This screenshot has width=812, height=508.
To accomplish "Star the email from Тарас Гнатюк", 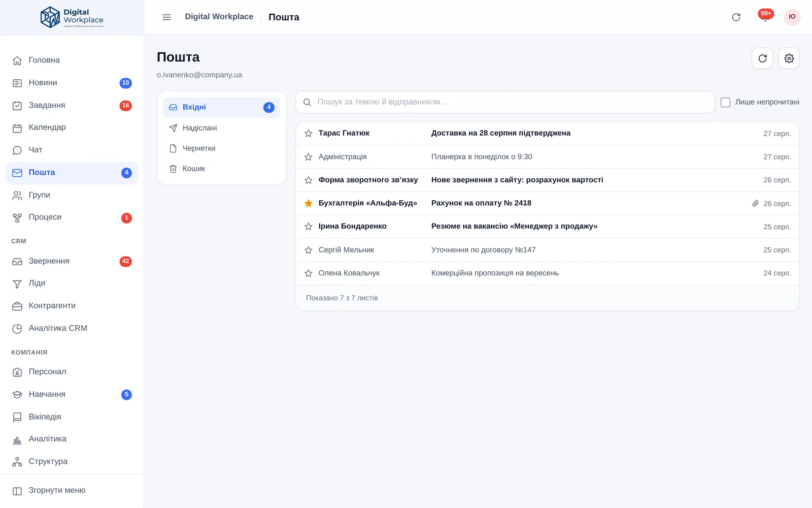I will [x=308, y=134].
